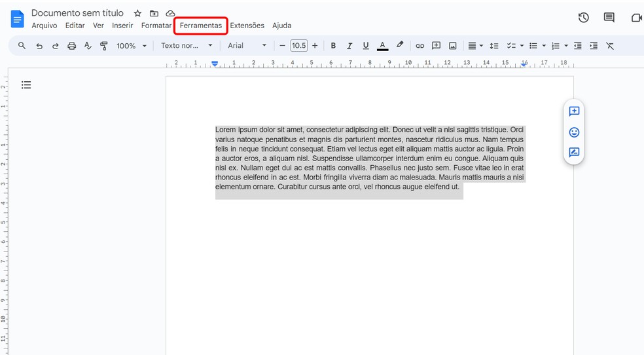Screen dimensions: 644x355
Task: Expand the bulleted list options arrow
Action: click(544, 46)
